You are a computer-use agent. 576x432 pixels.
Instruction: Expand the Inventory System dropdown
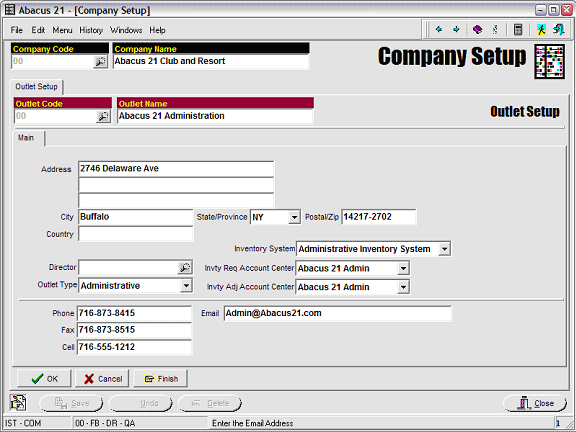click(444, 249)
